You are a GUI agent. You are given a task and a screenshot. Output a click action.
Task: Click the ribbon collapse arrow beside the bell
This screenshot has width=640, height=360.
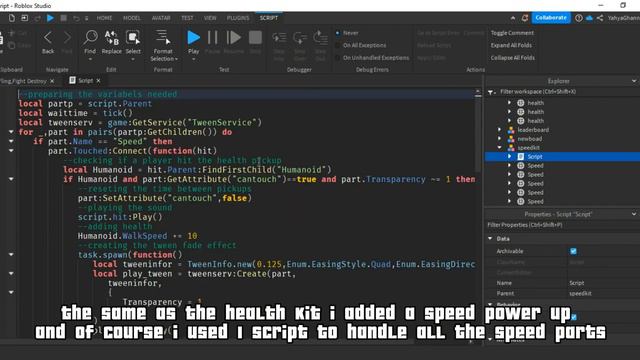pyautogui.click(x=513, y=18)
